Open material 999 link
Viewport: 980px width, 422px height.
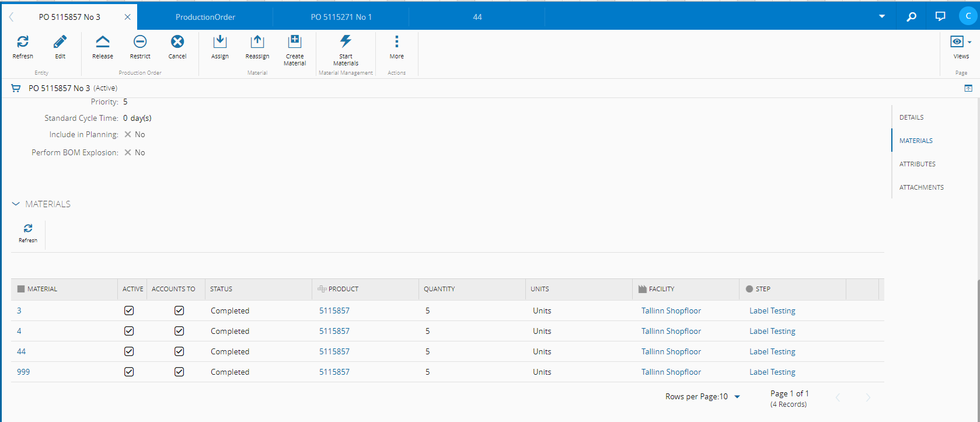[23, 372]
